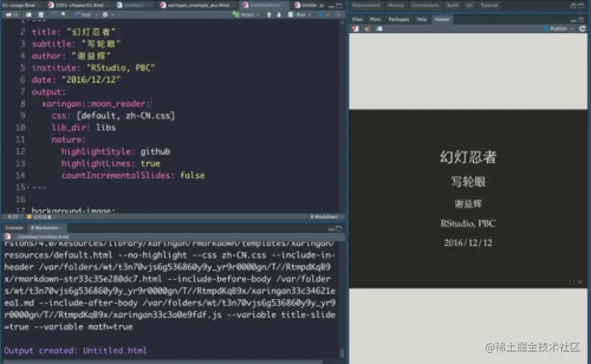The image size is (591, 364).
Task: Open the Build tab
Action: (x=452, y=5)
